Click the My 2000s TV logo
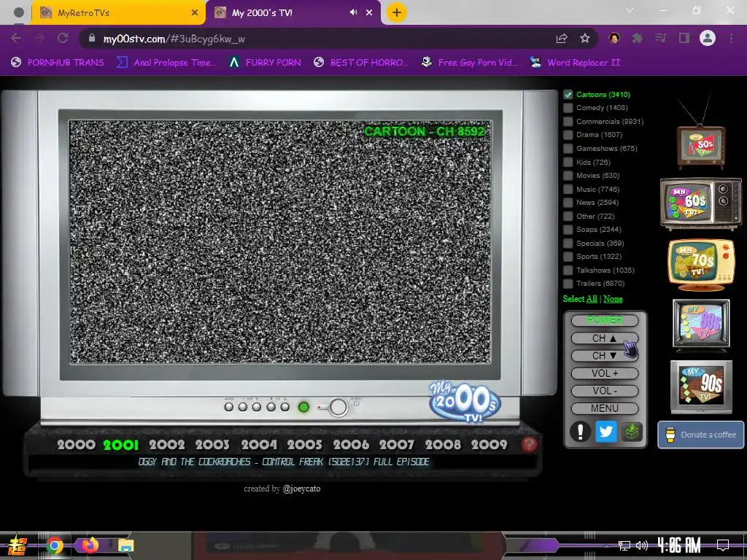Screen dimensions: 747x560 click(x=465, y=402)
